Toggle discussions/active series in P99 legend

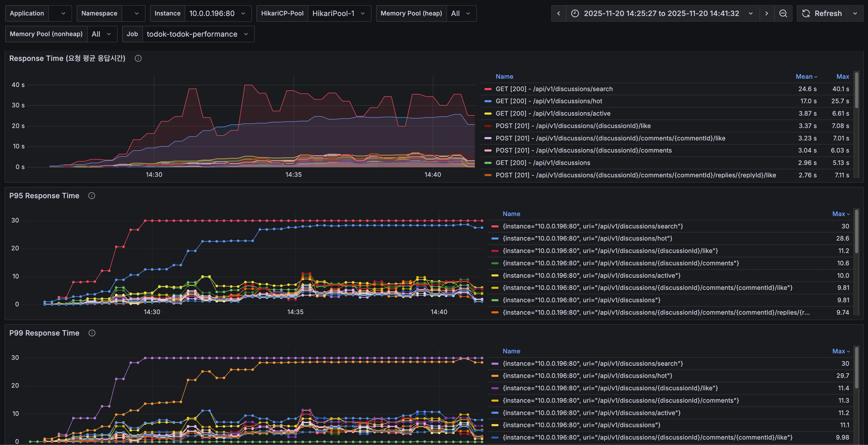pyautogui.click(x=591, y=413)
